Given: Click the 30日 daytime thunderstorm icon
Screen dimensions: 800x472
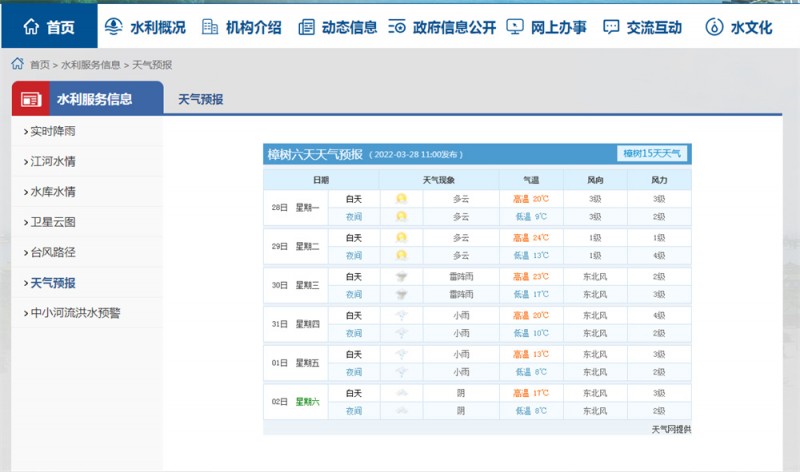Looking at the screenshot, I should click(402, 277).
